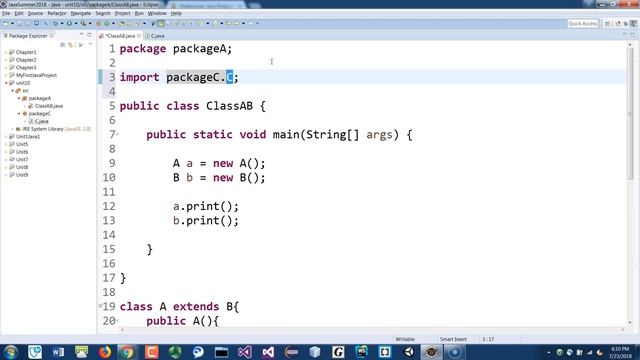Click Link with Editor in Package Explorer
640x360 pixels.
[x=70, y=44]
